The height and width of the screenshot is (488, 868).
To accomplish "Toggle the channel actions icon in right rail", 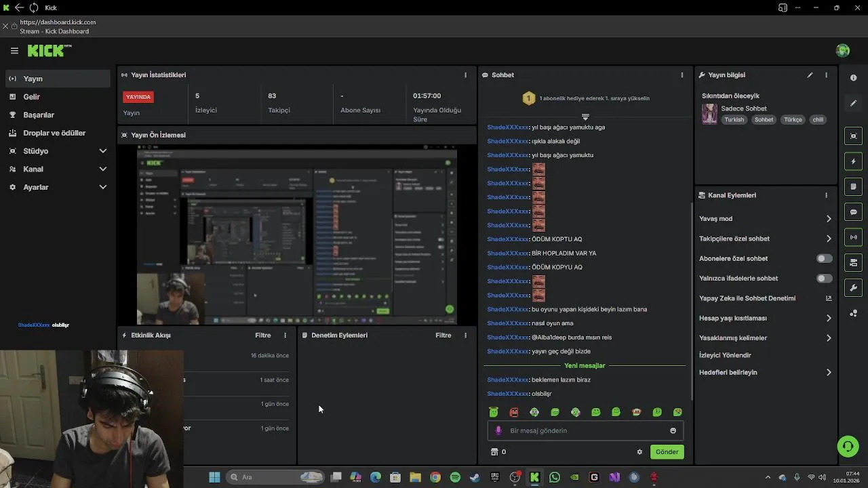I will tap(854, 262).
